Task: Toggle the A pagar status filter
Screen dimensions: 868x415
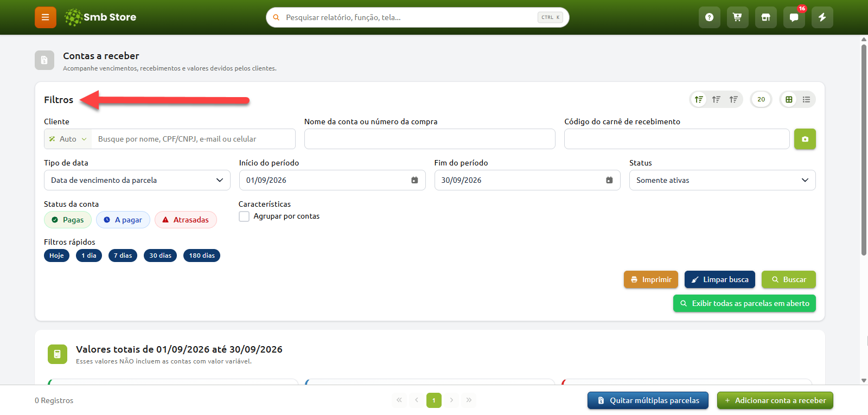Action: tap(123, 220)
